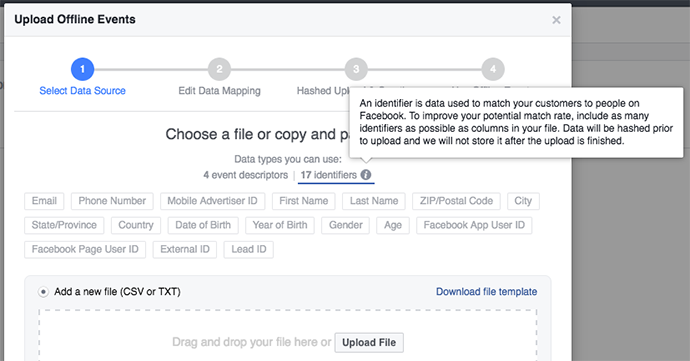Click the First Name identifier tag
The height and width of the screenshot is (361, 690).
click(304, 201)
